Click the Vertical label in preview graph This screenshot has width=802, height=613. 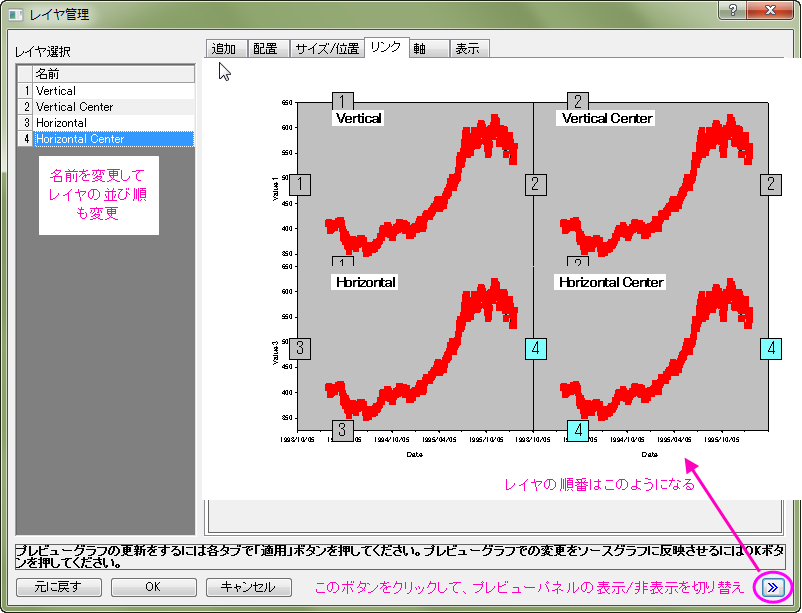[x=358, y=118]
